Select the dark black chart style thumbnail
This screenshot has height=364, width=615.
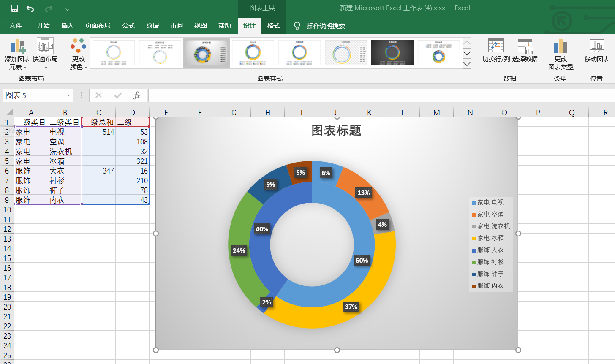(x=392, y=53)
